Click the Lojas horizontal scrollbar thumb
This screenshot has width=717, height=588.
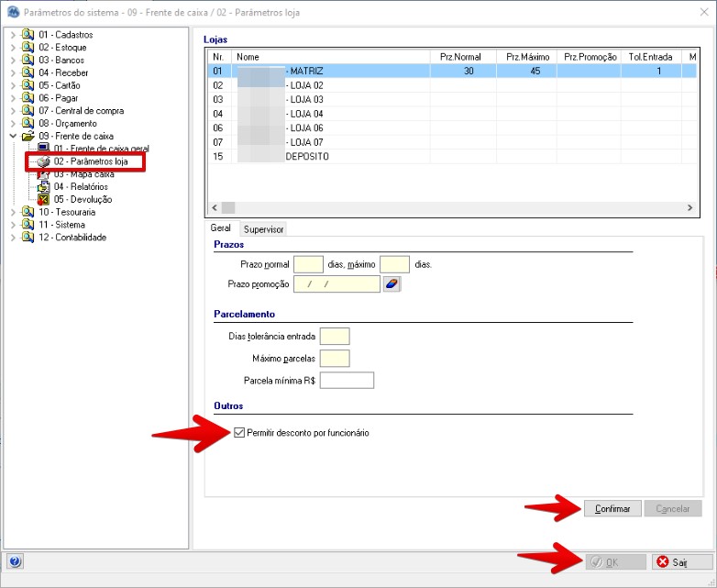pyautogui.click(x=228, y=207)
